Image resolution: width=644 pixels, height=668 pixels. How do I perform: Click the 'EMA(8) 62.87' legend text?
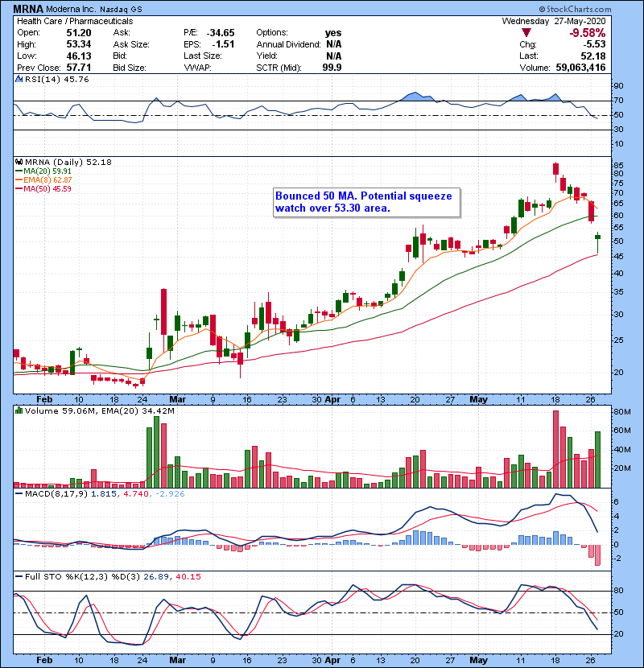pos(47,180)
